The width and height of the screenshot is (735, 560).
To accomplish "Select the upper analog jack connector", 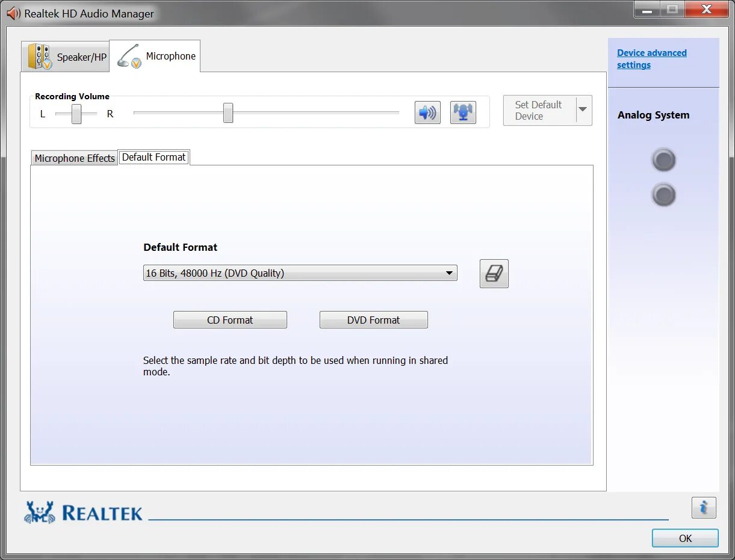I will click(664, 161).
